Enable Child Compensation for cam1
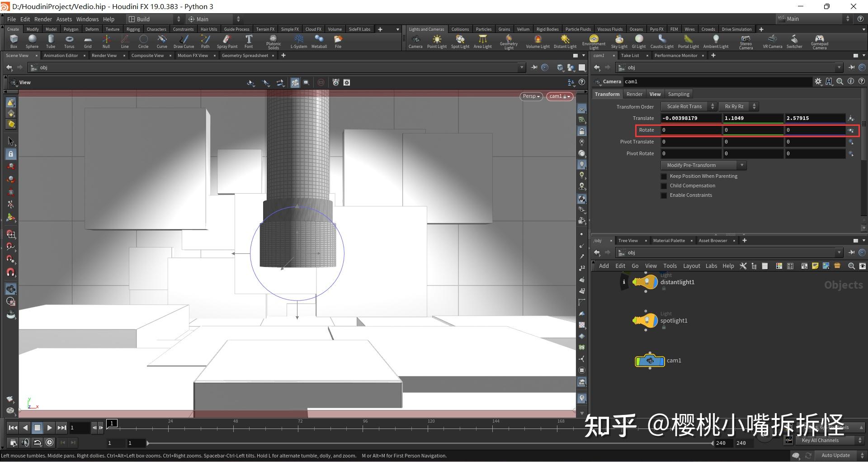 (x=663, y=186)
